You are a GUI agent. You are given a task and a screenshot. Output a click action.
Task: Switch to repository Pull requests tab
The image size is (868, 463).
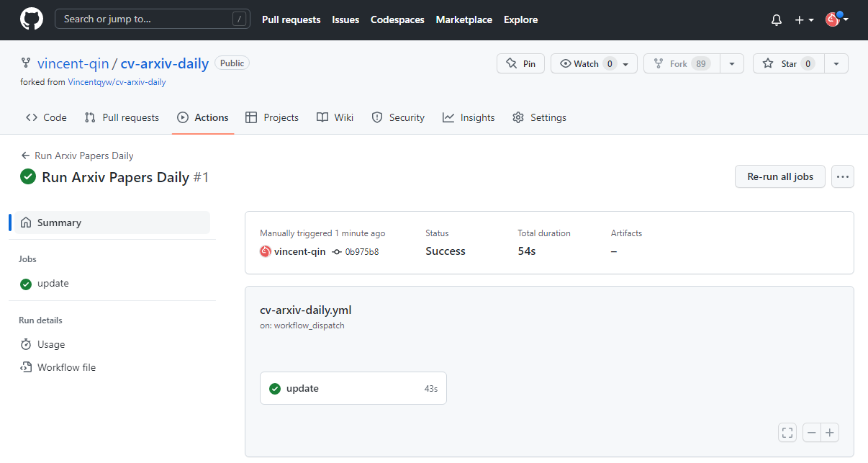click(x=122, y=117)
